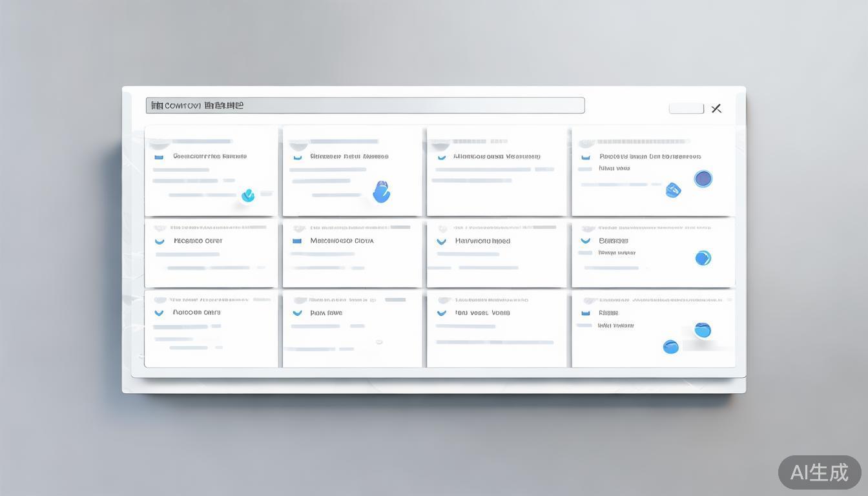Toggle the blue circle in the 'Eeainen' card
This screenshot has width=868, height=496.
703,258
